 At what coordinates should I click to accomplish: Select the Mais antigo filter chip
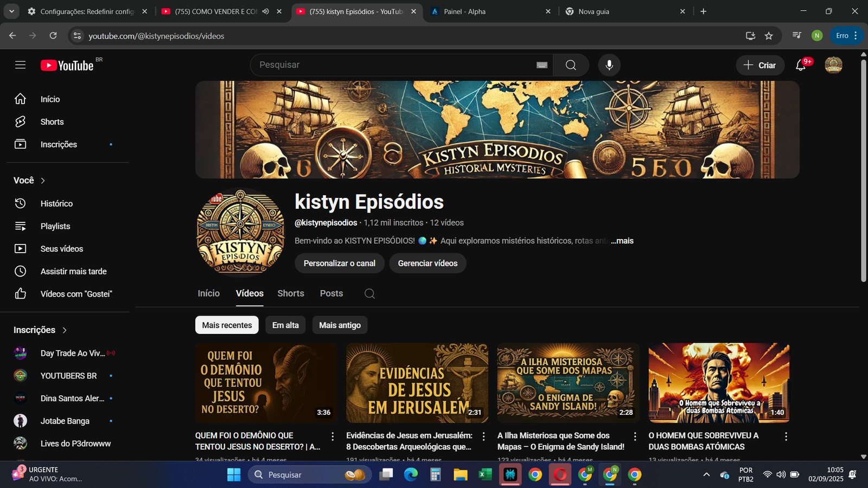point(340,325)
